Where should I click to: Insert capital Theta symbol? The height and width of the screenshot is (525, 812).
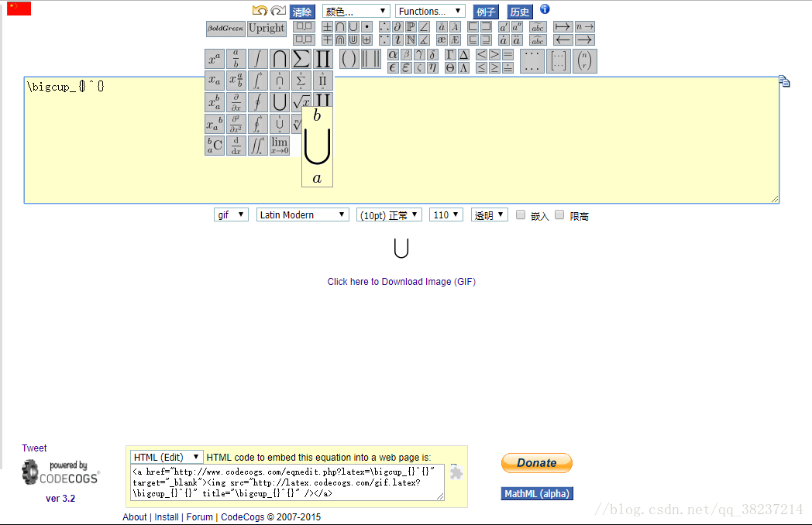[450, 68]
